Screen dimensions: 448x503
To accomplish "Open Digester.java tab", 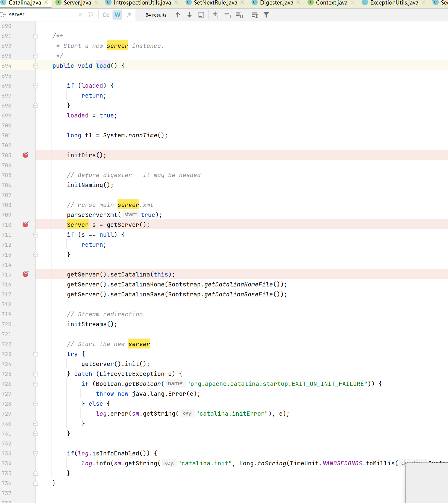I will coord(277,3).
